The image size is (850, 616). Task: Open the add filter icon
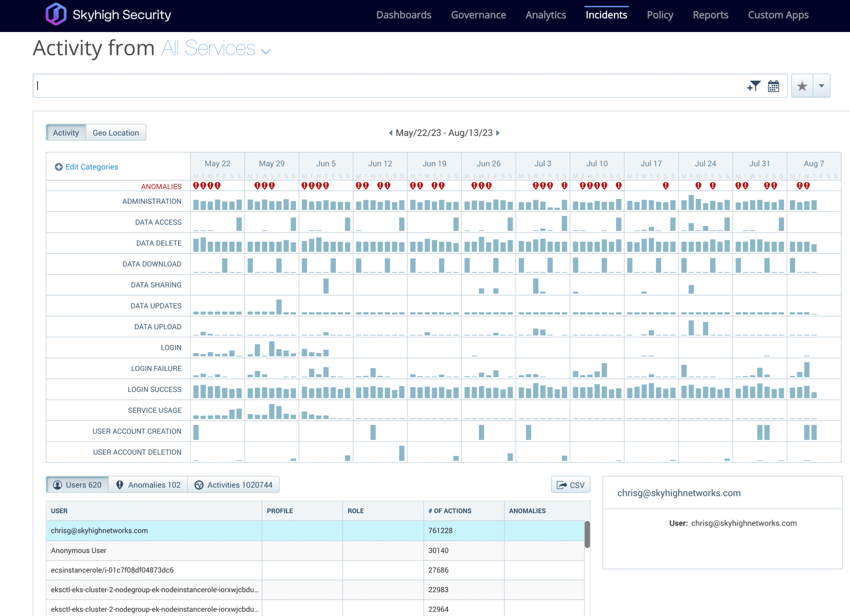point(754,86)
